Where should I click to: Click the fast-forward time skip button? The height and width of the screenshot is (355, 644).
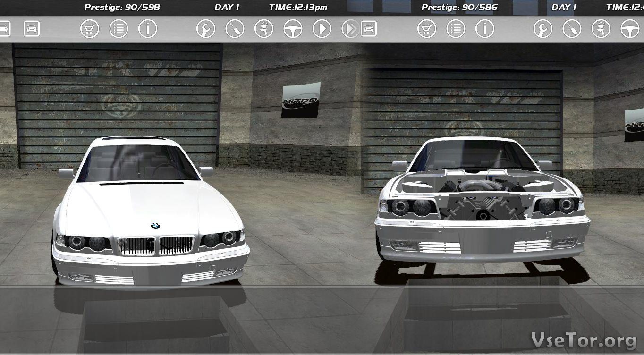(349, 29)
